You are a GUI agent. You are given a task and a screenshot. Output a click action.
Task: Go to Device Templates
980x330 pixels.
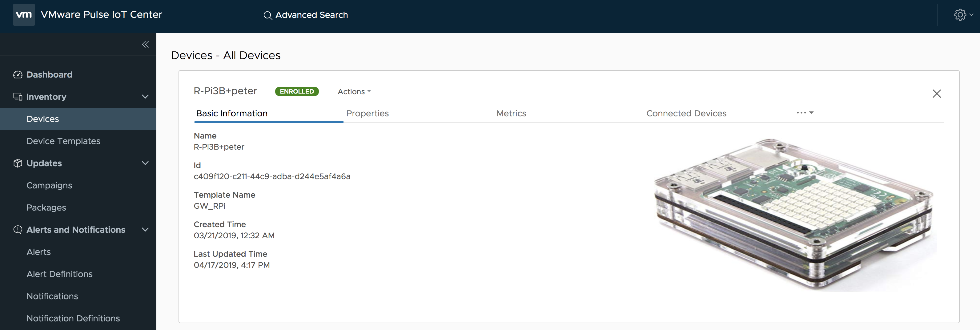point(63,141)
